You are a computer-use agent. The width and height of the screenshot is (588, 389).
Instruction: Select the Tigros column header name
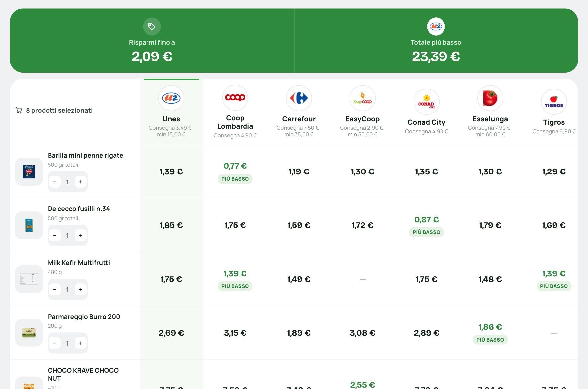click(x=554, y=122)
